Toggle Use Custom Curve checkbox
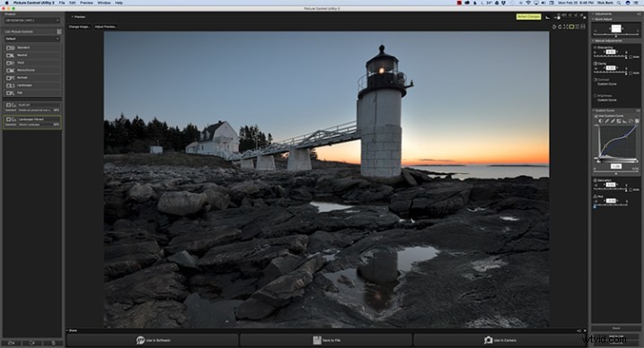The image size is (644, 348). pos(595,116)
